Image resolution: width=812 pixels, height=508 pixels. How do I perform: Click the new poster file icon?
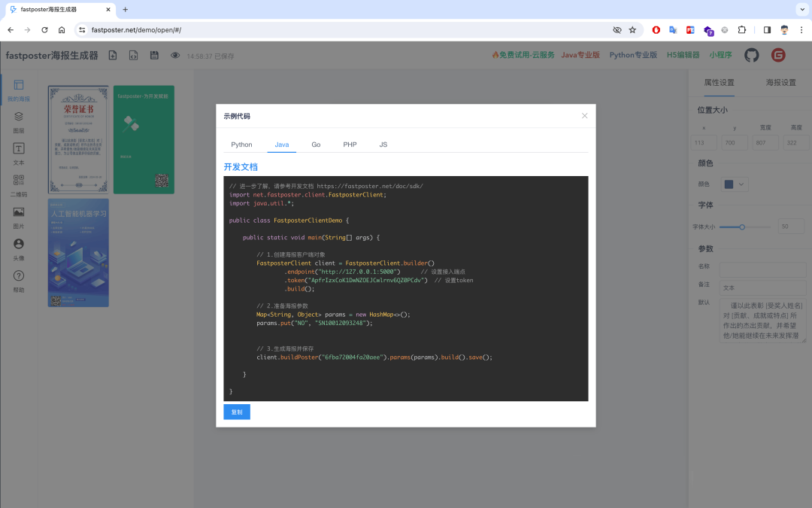pos(113,55)
